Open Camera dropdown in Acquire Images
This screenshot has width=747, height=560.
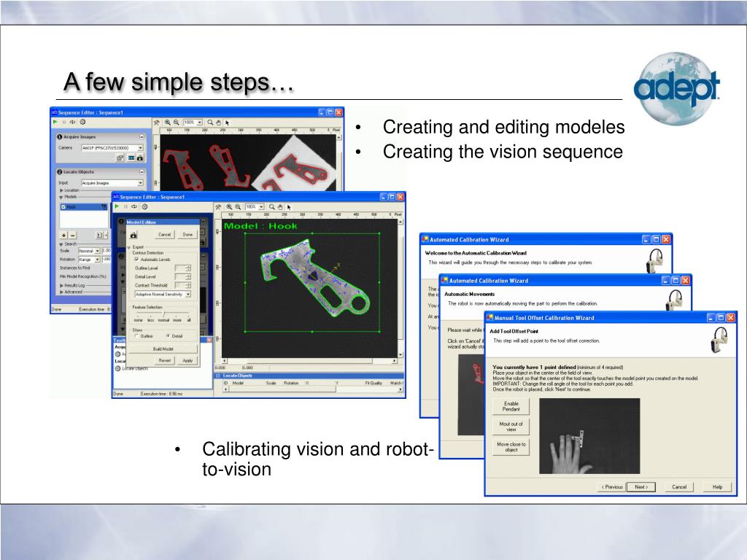pyautogui.click(x=140, y=148)
